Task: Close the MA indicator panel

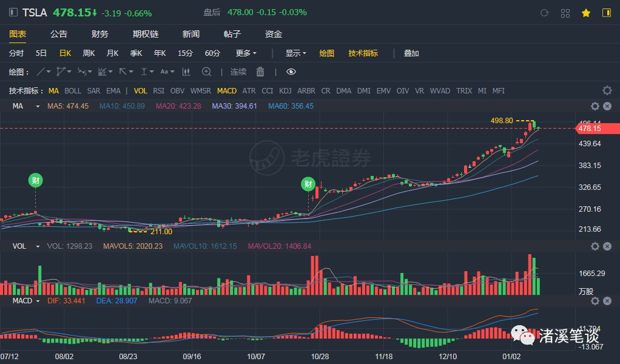Action: (607, 106)
